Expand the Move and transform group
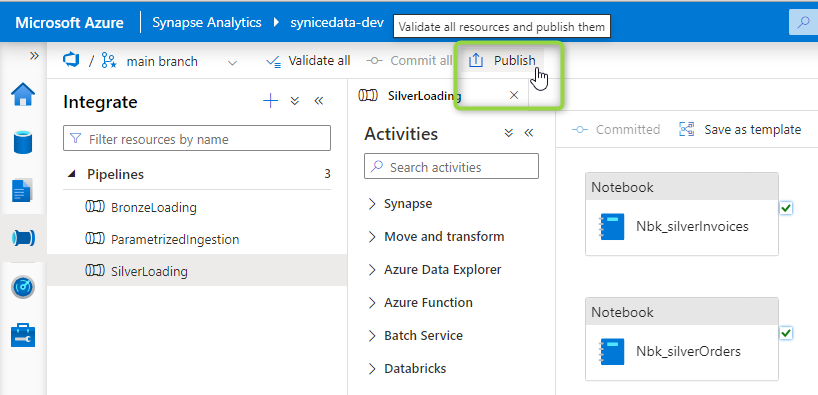This screenshot has height=395, width=818. click(372, 237)
